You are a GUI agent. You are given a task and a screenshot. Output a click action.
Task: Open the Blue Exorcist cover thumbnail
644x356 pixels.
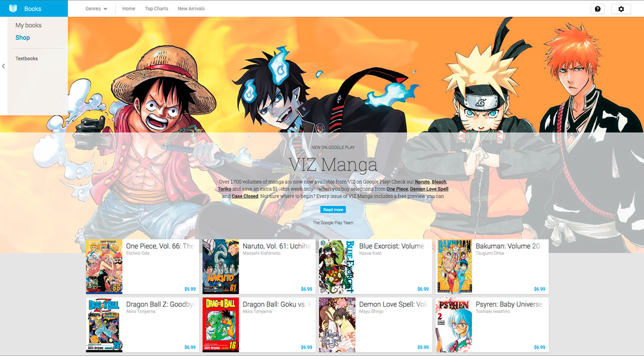coord(337,266)
